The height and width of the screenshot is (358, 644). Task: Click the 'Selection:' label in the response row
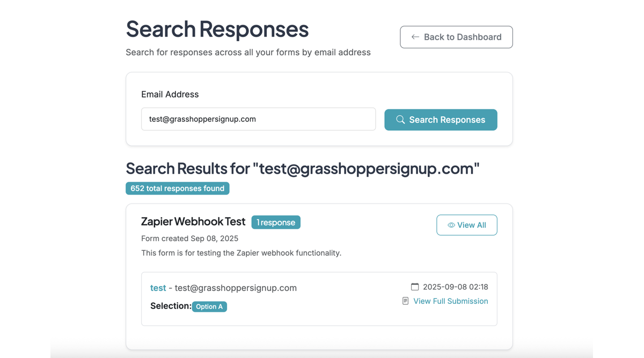click(171, 306)
